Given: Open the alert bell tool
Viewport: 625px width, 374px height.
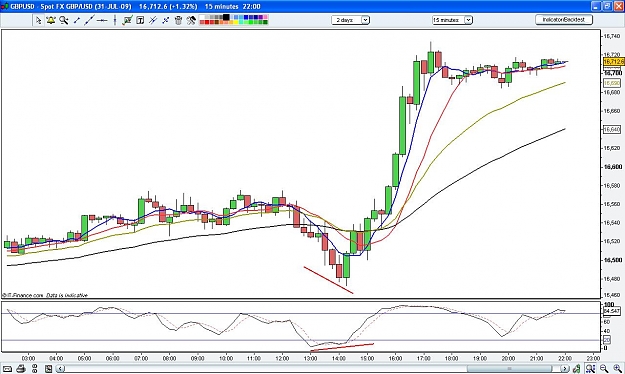Looking at the screenshot, I should click(x=51, y=20).
